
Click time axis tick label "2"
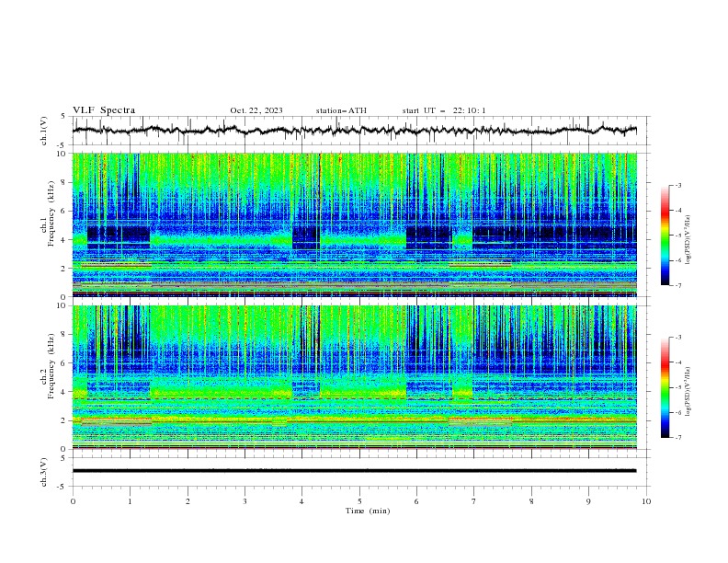(188, 501)
